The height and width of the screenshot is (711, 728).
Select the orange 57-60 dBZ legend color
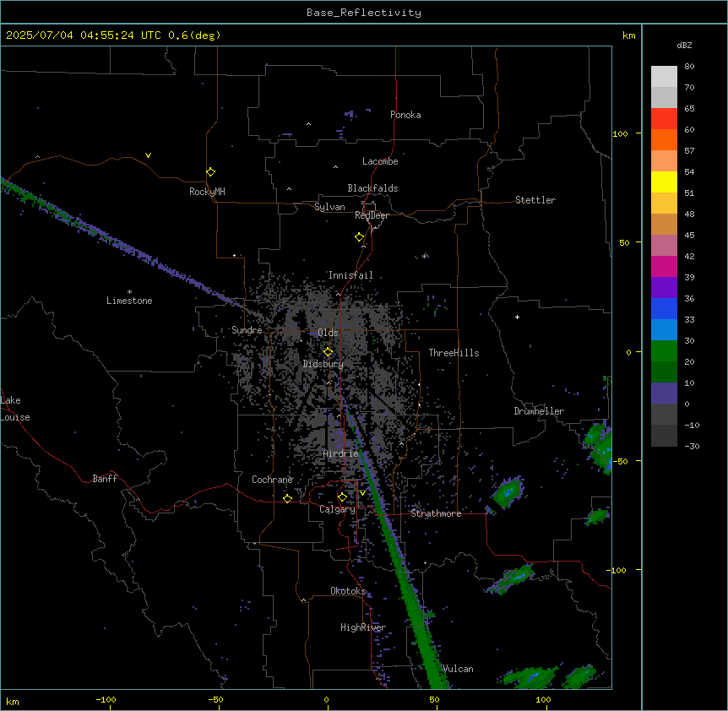click(x=664, y=139)
